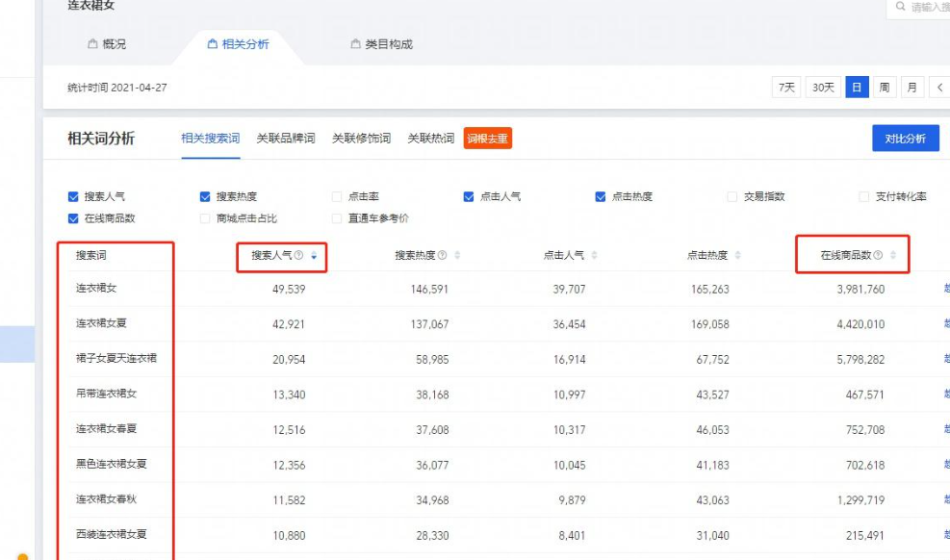This screenshot has width=950, height=560.
Task: Select the 关联热词 sub-tab
Action: tap(431, 139)
